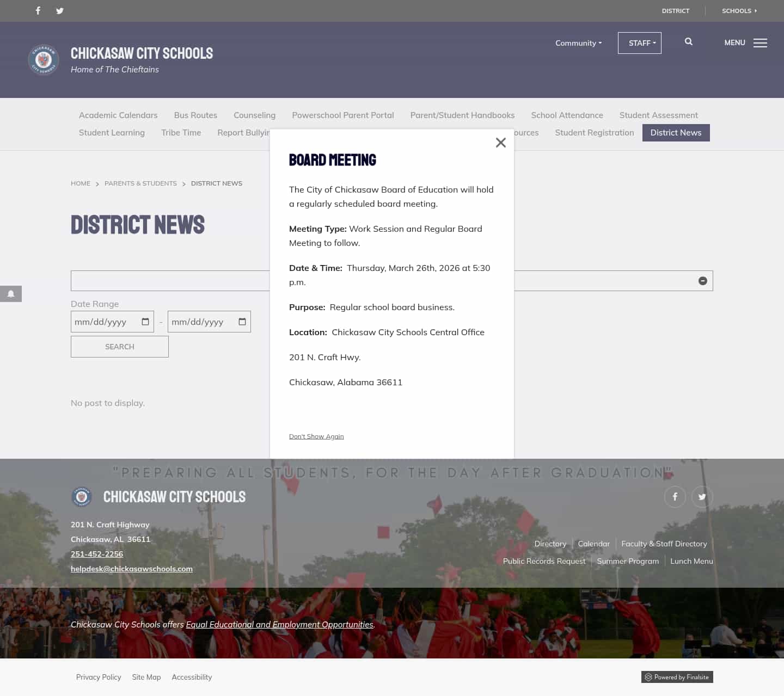Click DISTRICT in the top menu bar
784x696 pixels.
click(x=676, y=10)
